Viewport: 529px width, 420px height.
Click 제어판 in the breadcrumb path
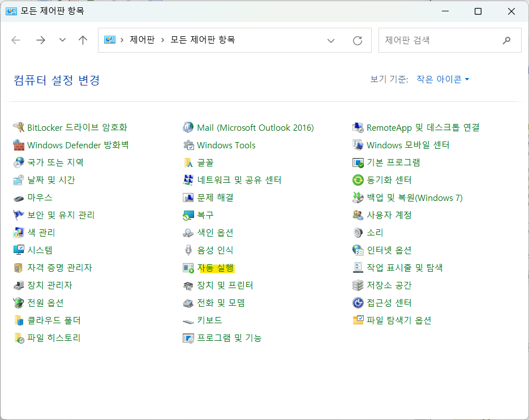142,40
